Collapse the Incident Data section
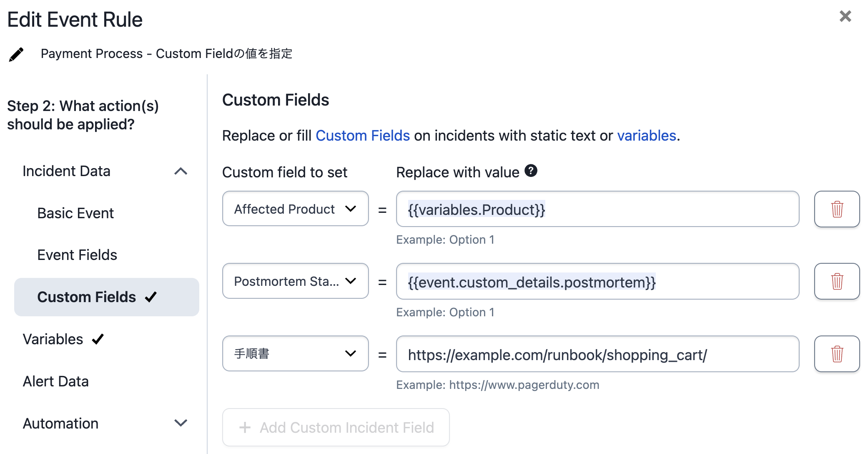The image size is (868, 454). click(x=181, y=171)
